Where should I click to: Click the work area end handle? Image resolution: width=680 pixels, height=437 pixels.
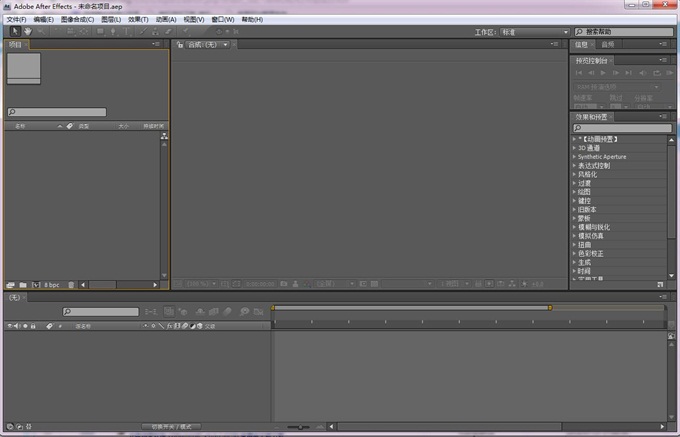click(x=550, y=308)
